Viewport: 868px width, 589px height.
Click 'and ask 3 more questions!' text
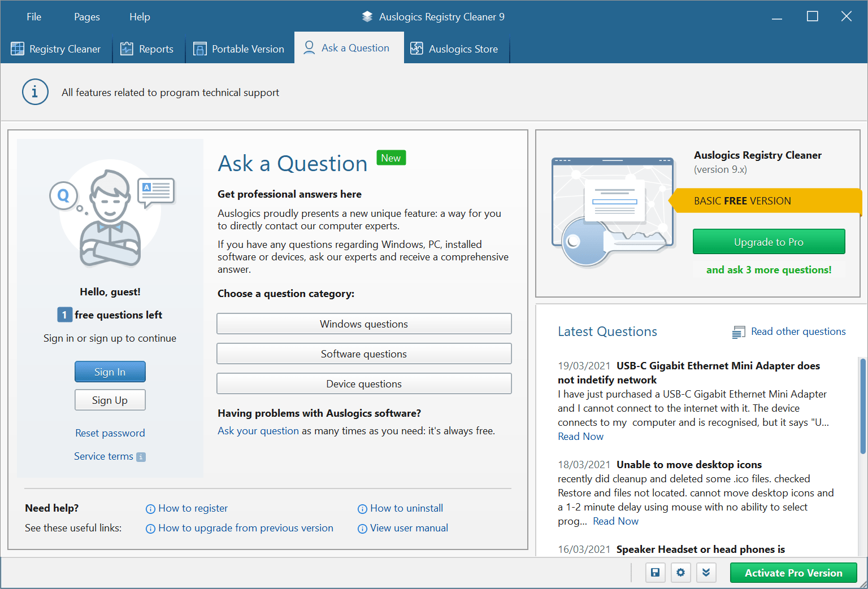[769, 269]
